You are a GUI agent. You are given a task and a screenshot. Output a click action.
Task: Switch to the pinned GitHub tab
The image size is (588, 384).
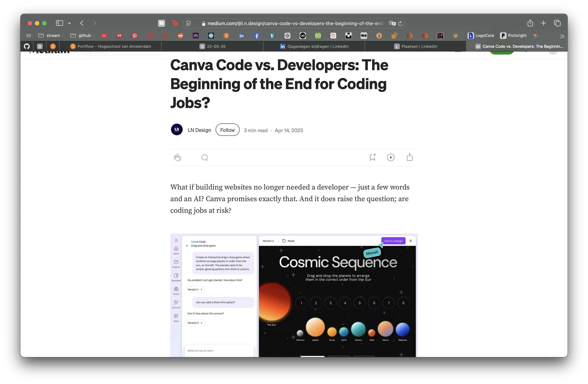(x=27, y=46)
